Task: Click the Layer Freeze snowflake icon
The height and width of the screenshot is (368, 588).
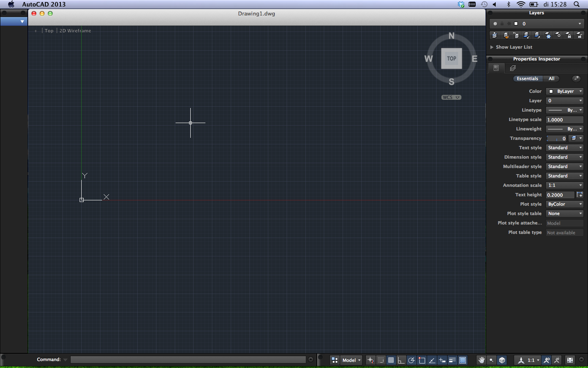Action: [548, 36]
